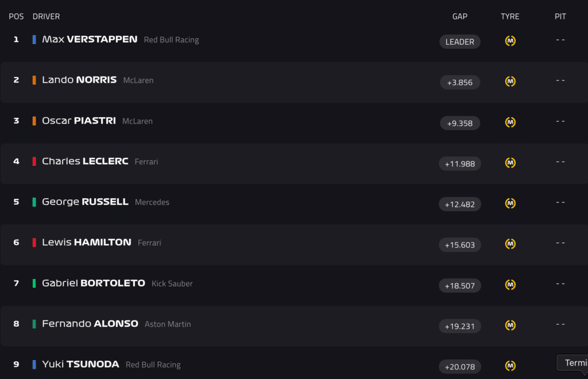Click Ferrari red color bar beside Leclerc
Screen dimensions: 588x379
click(x=34, y=161)
